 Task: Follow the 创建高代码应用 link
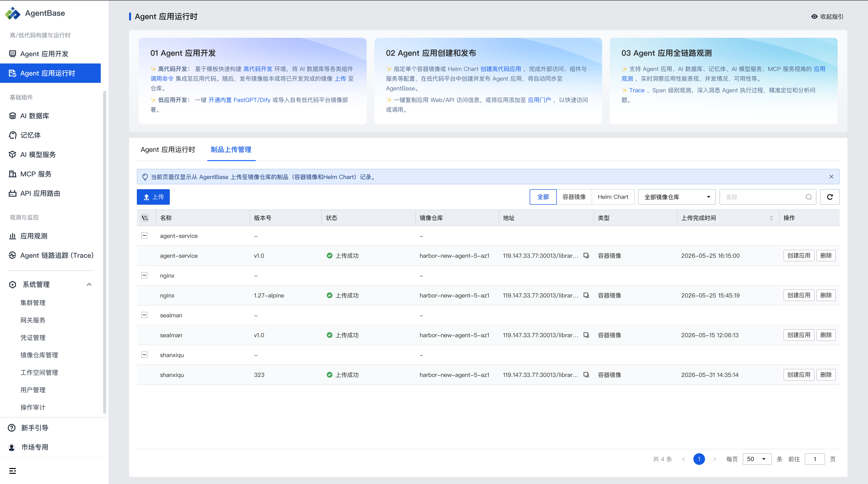click(x=501, y=69)
